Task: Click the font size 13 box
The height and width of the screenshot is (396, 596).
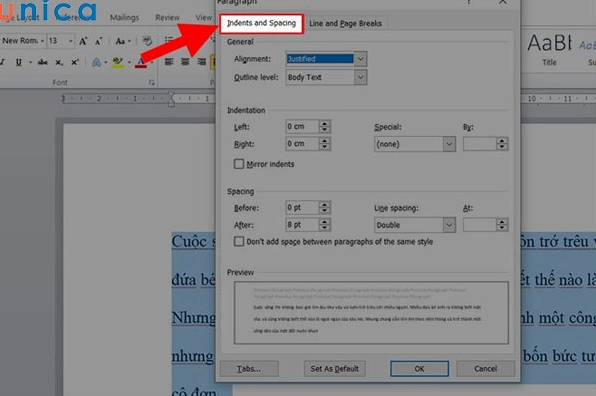Action: pyautogui.click(x=57, y=41)
